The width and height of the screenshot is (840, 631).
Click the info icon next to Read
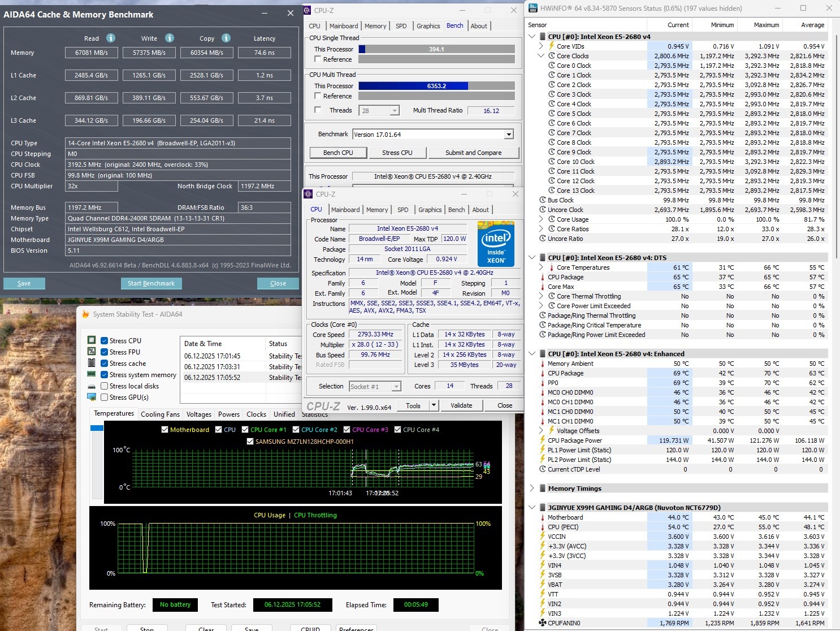pos(111,38)
